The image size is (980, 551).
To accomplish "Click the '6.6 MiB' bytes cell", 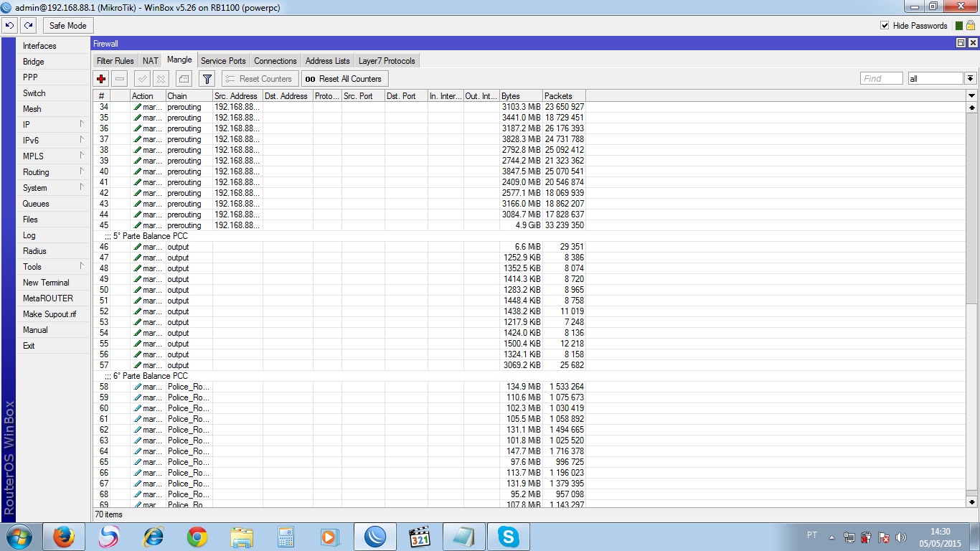I will 527,247.
